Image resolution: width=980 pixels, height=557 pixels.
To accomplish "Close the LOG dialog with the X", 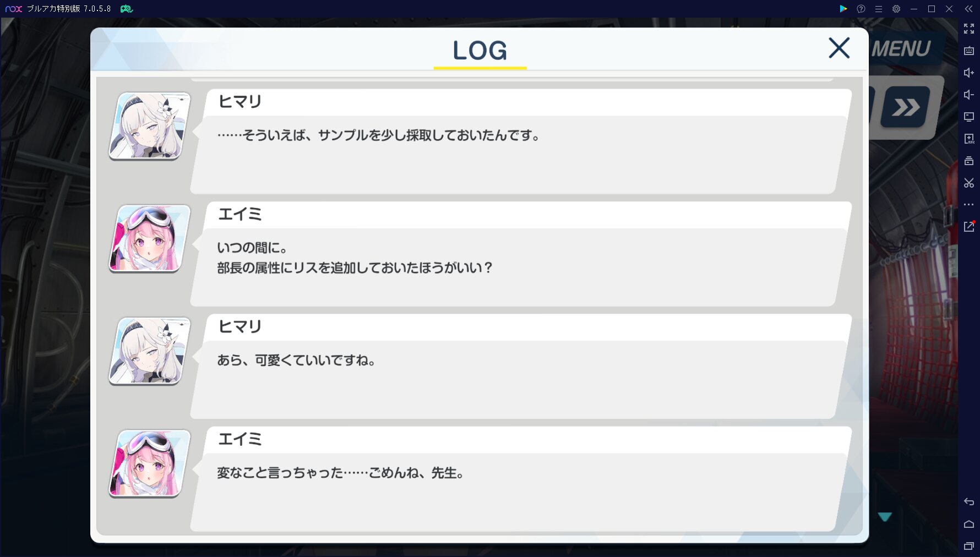I will (839, 48).
